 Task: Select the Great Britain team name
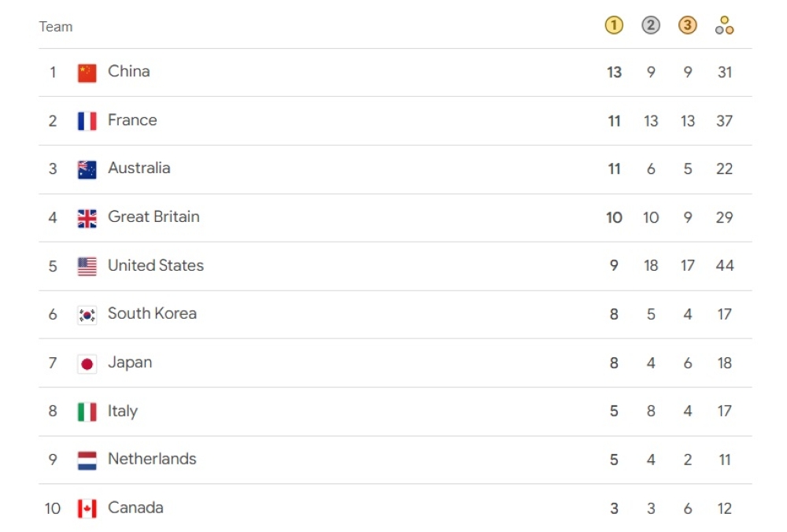153,216
